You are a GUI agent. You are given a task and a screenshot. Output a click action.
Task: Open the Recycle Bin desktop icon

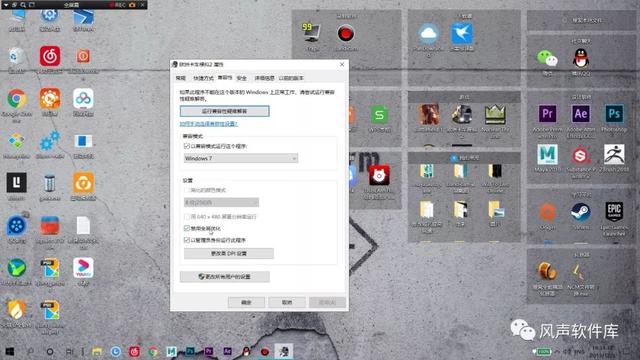pyautogui.click(x=16, y=56)
